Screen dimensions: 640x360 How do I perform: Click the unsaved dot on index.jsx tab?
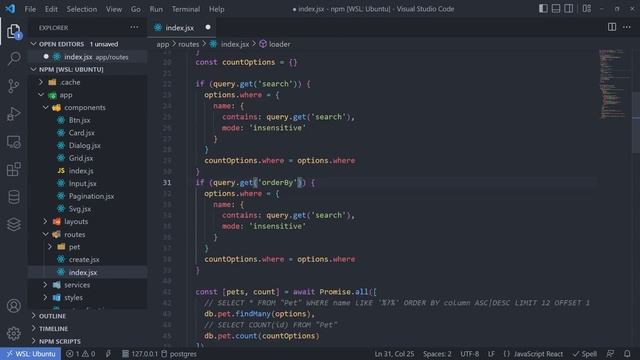(x=208, y=27)
